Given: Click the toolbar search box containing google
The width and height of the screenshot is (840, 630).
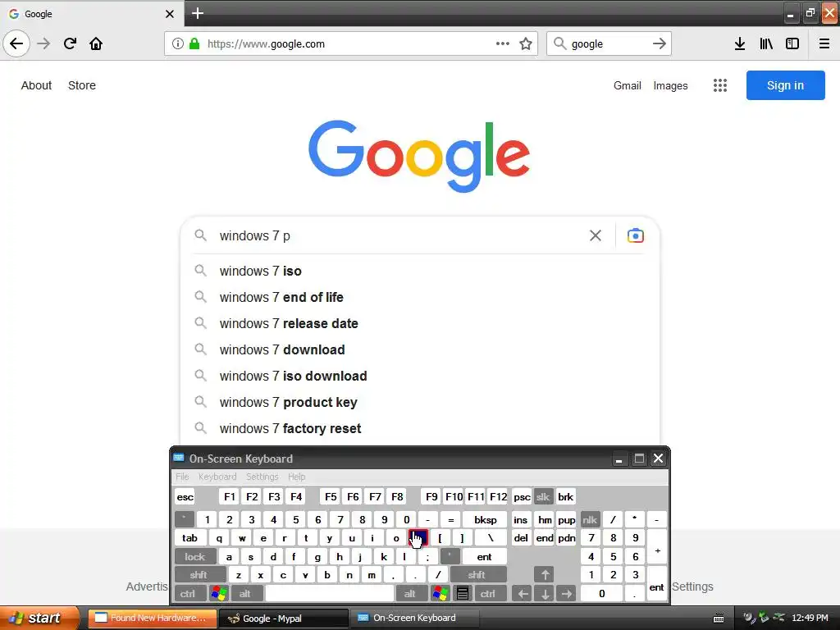Looking at the screenshot, I should tap(608, 44).
